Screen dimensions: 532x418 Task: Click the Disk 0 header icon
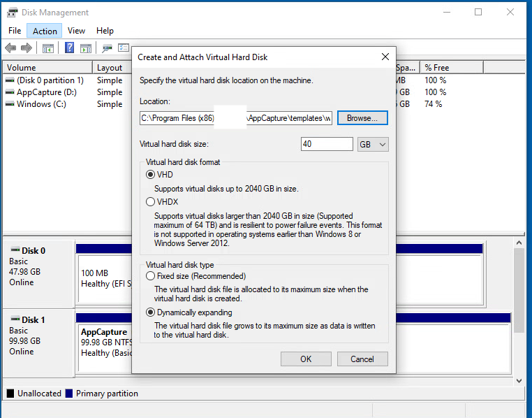pos(15,250)
